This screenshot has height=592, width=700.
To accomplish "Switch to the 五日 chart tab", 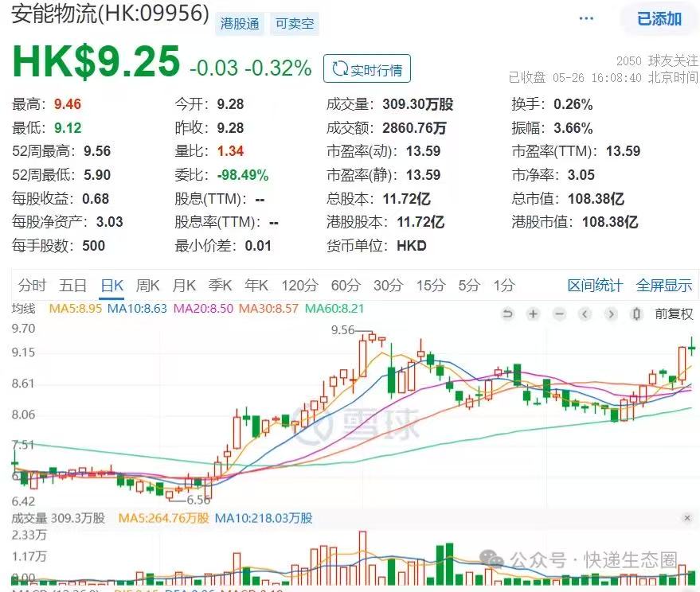I will 72,285.
